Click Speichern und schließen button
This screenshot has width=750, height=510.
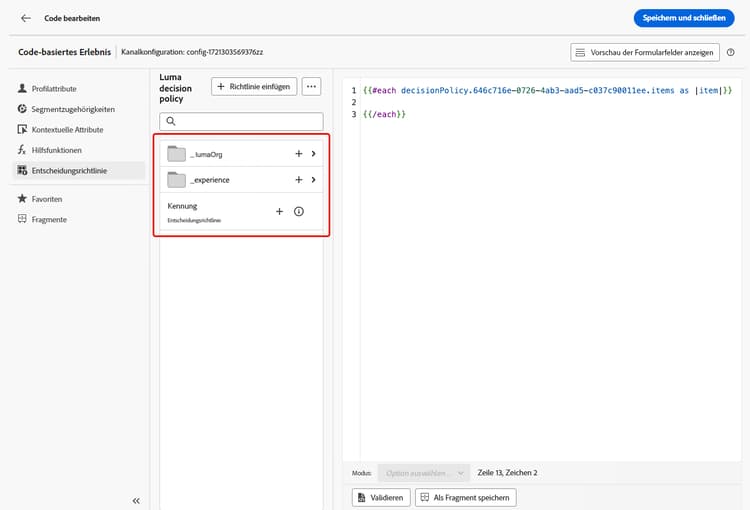pos(684,18)
